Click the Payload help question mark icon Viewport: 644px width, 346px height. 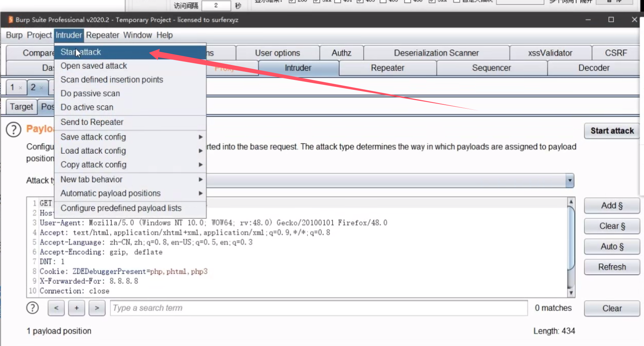click(x=13, y=130)
